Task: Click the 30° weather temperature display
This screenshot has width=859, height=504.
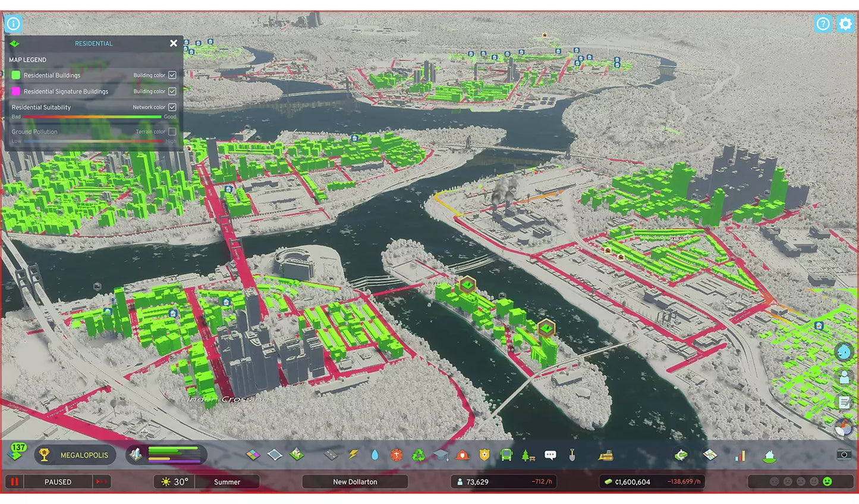Action: pos(175,481)
